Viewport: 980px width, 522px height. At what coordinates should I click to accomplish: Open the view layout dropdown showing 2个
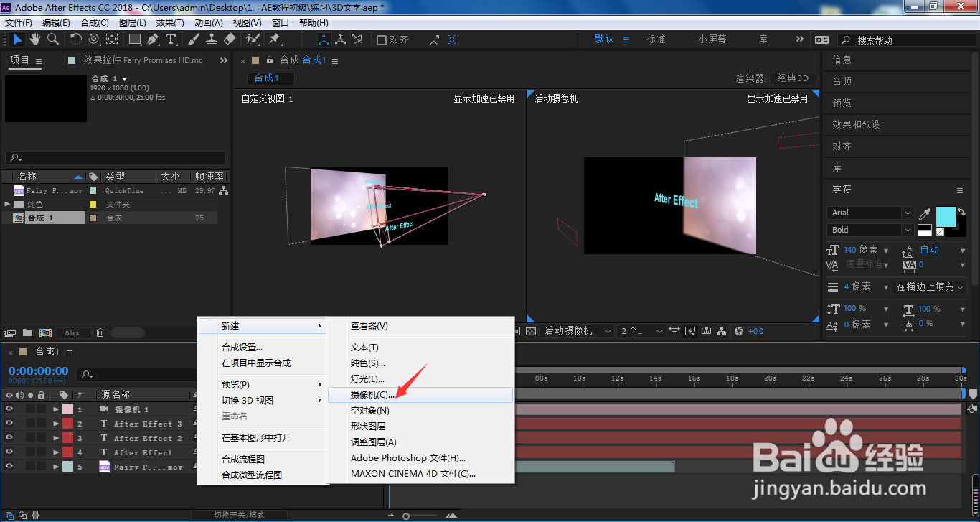tap(641, 331)
